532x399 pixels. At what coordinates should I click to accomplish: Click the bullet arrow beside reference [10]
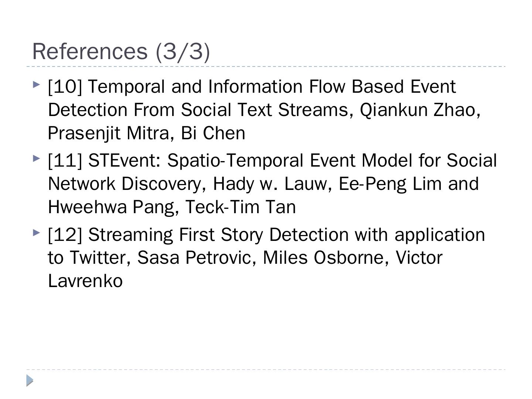(x=36, y=85)
